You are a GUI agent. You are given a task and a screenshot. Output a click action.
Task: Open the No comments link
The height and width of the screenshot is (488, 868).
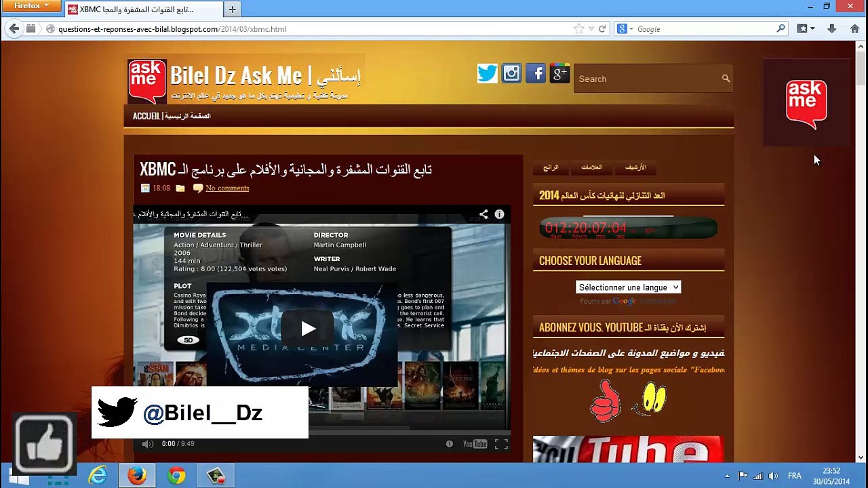pyautogui.click(x=227, y=188)
